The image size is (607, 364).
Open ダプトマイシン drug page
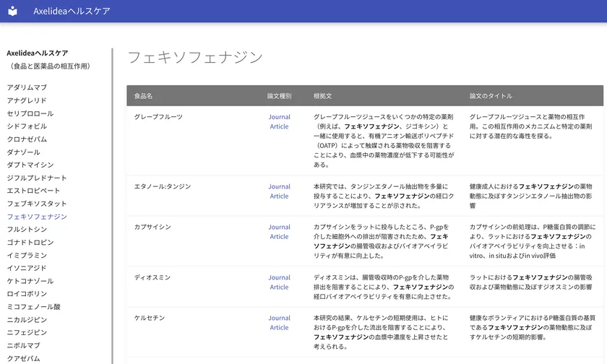[x=30, y=165]
